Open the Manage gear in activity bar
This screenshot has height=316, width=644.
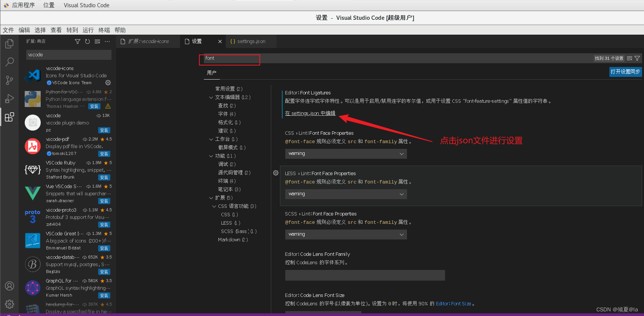click(10, 304)
